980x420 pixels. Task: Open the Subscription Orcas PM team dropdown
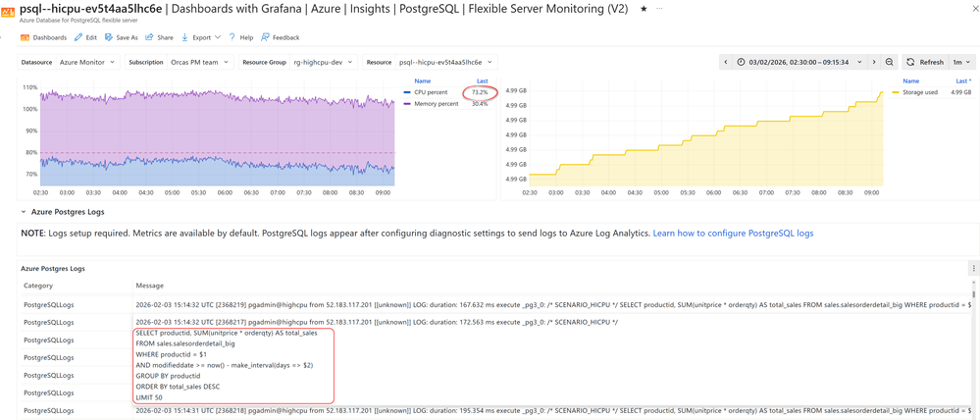[200, 63]
